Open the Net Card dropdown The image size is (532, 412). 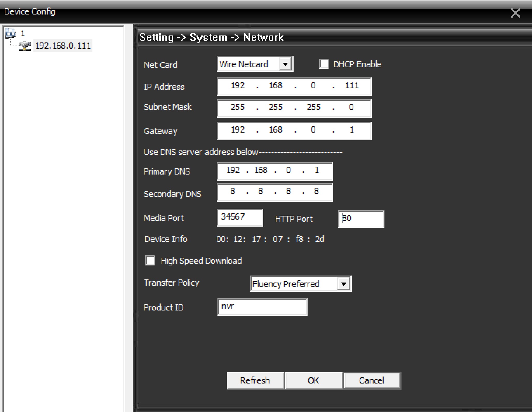[285, 64]
